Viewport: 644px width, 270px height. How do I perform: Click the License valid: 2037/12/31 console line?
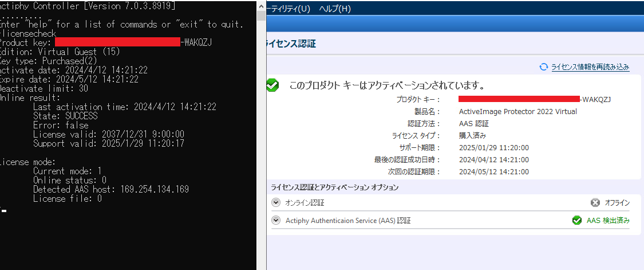click(x=109, y=134)
